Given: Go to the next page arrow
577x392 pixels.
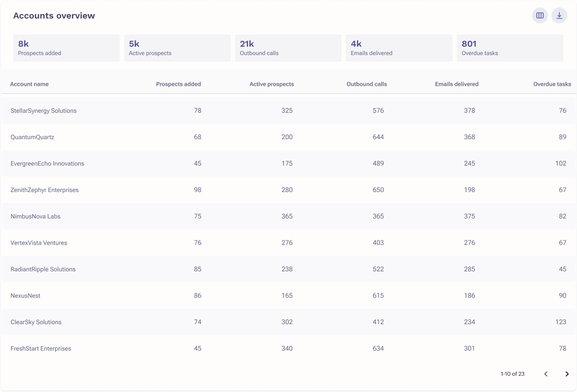Looking at the screenshot, I should (567, 374).
